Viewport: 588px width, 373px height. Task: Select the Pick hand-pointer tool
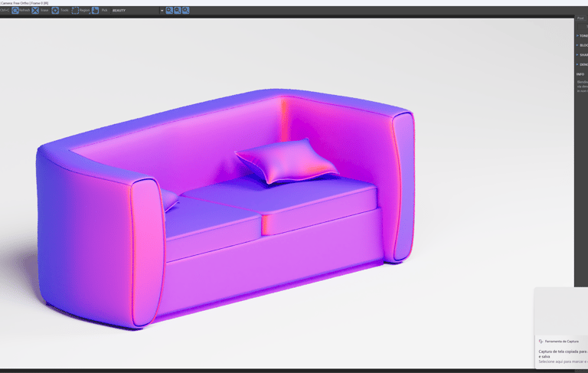95,11
